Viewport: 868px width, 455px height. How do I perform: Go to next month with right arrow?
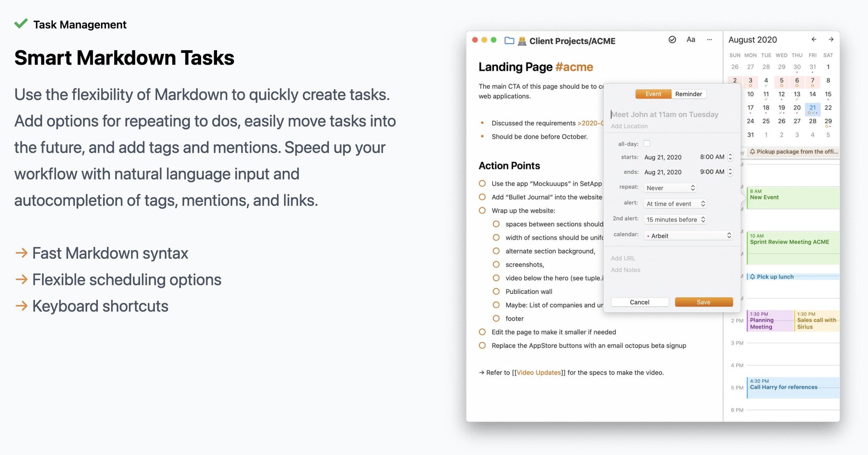pyautogui.click(x=831, y=40)
